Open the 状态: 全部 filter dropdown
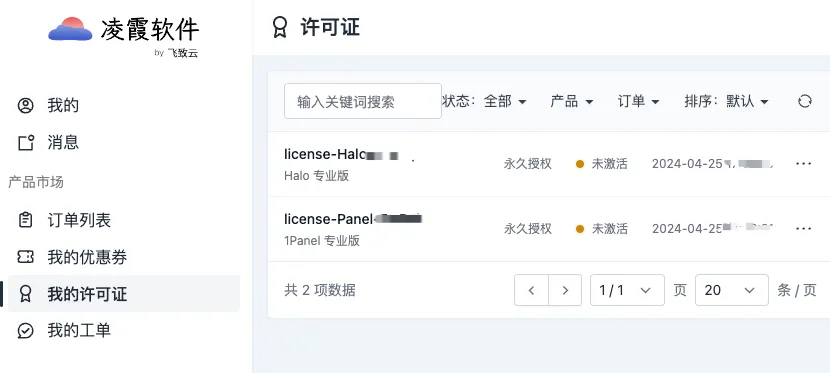 tap(484, 101)
